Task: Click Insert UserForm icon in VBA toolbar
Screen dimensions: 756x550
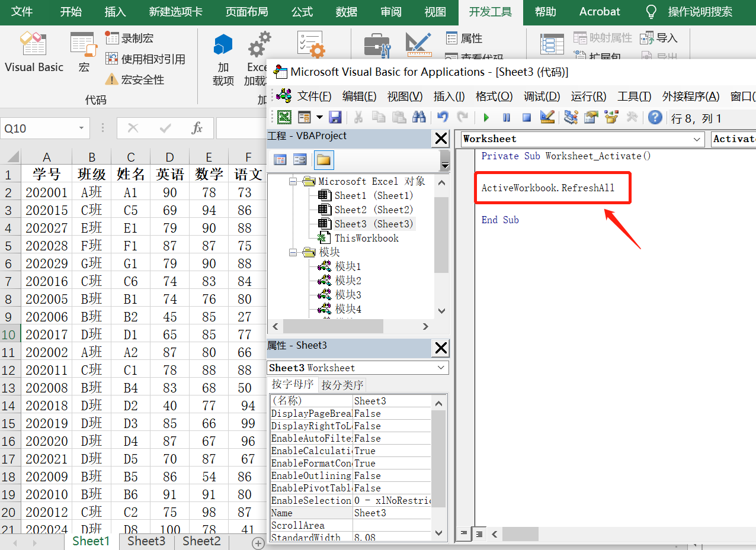Action: pyautogui.click(x=305, y=117)
